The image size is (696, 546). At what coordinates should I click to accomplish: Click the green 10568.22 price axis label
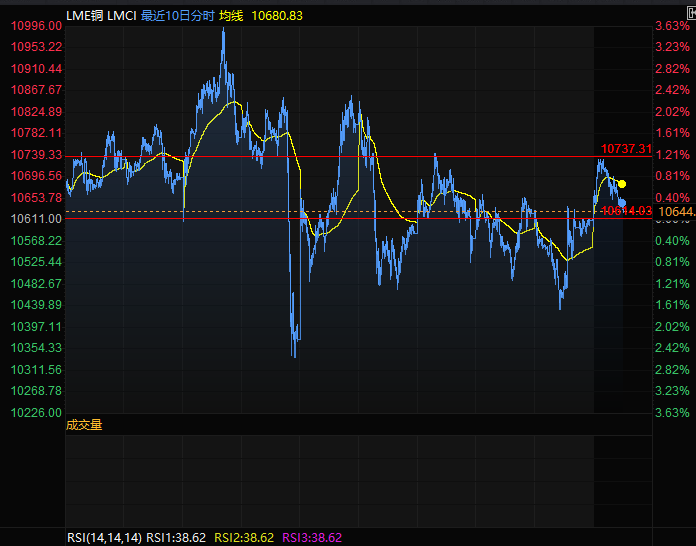click(x=36, y=241)
